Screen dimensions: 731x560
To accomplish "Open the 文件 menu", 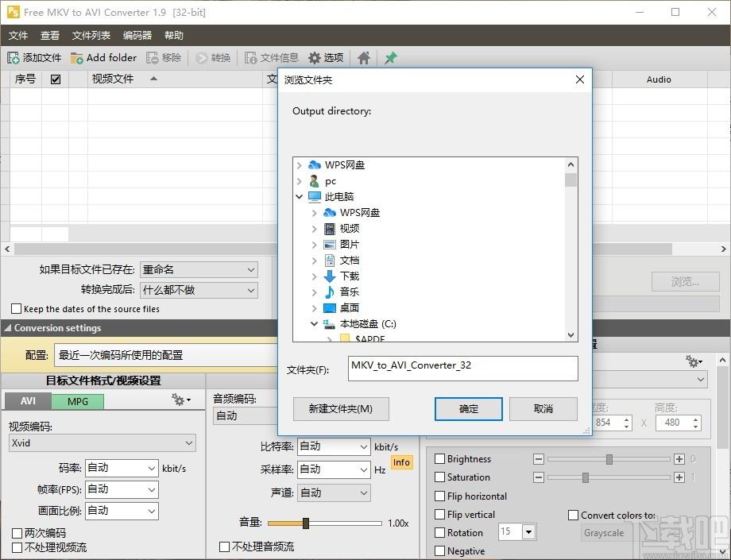I will tap(18, 36).
